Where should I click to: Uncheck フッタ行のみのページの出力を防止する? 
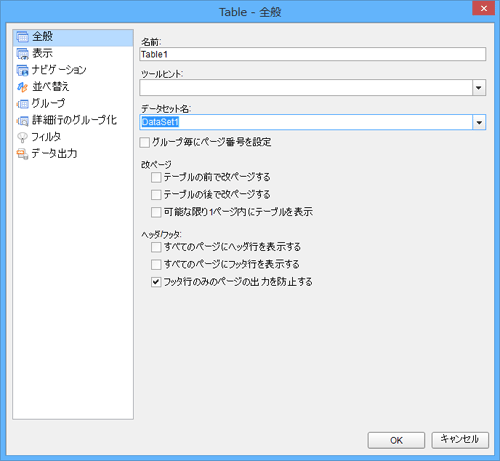[156, 282]
